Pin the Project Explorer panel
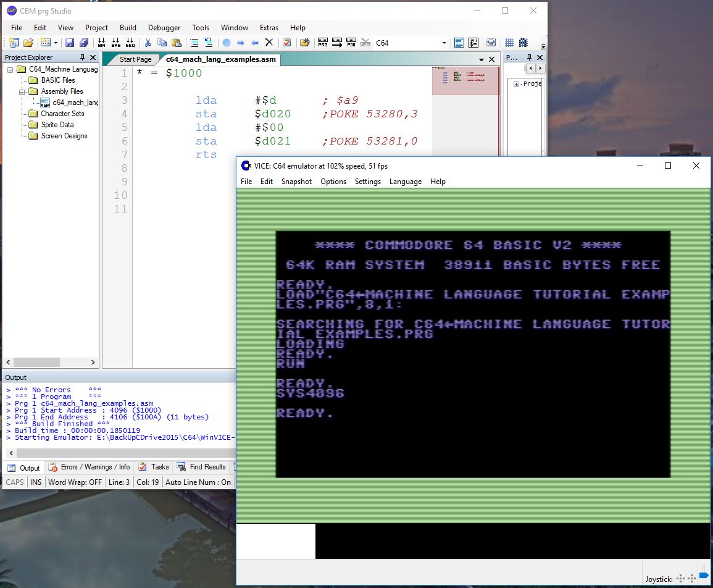 [82, 57]
